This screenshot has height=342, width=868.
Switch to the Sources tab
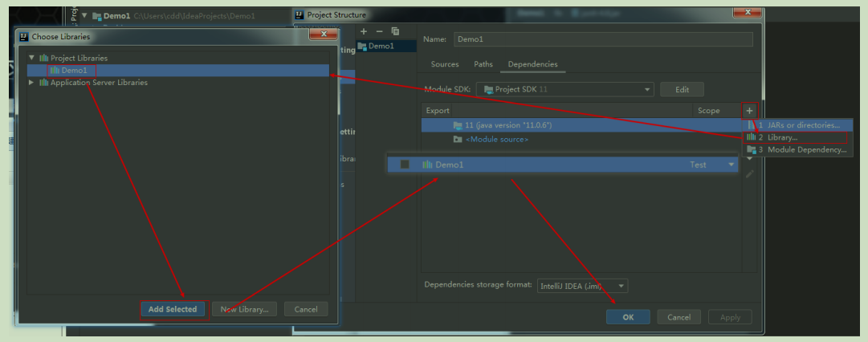[x=445, y=64]
